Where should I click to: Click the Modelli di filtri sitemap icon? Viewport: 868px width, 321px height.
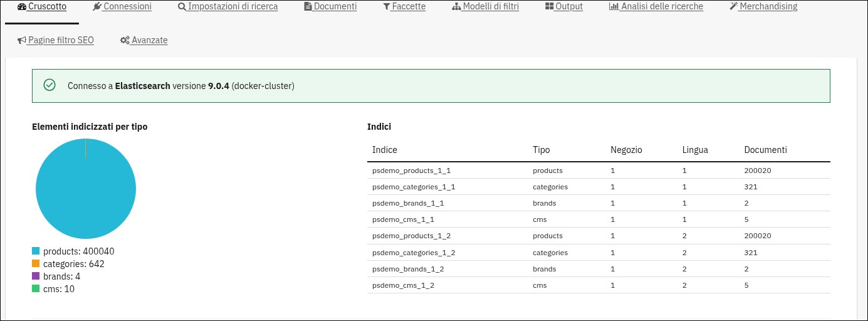(x=456, y=7)
